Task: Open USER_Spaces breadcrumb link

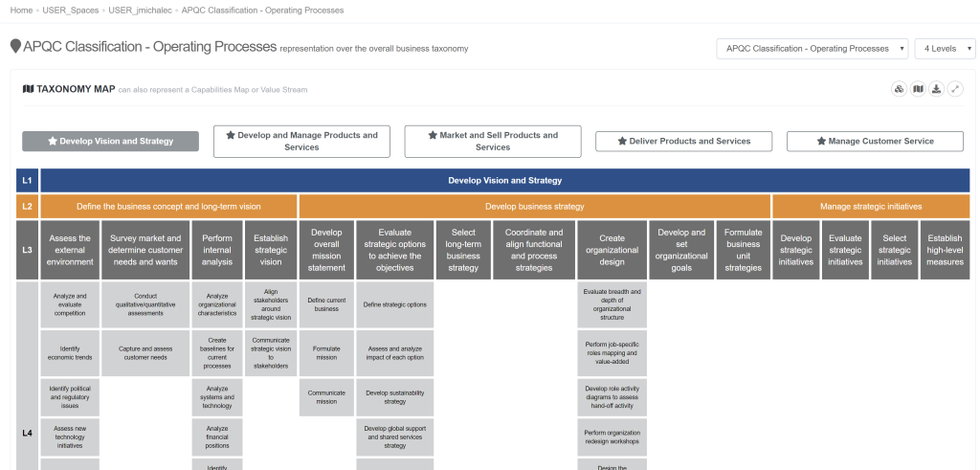Action: click(71, 11)
